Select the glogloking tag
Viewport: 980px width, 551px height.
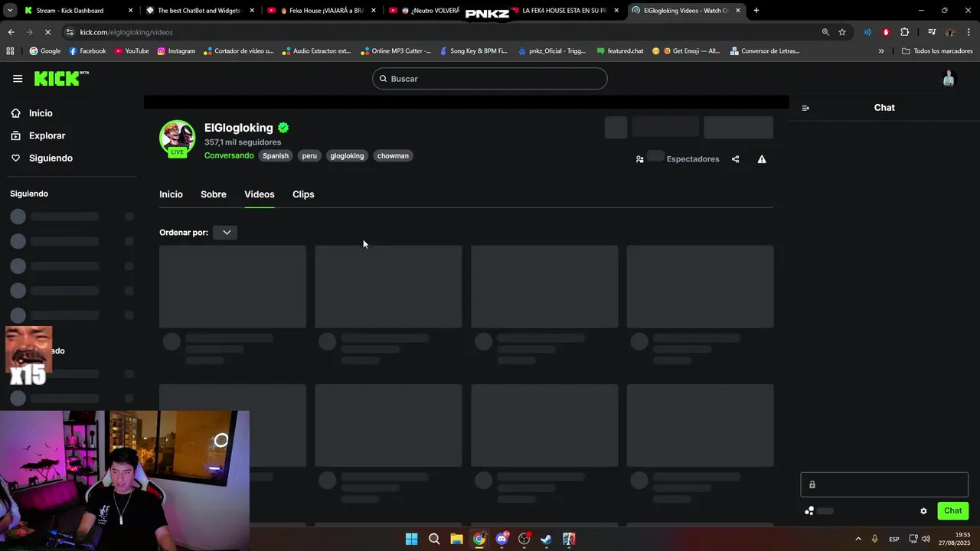tap(347, 155)
